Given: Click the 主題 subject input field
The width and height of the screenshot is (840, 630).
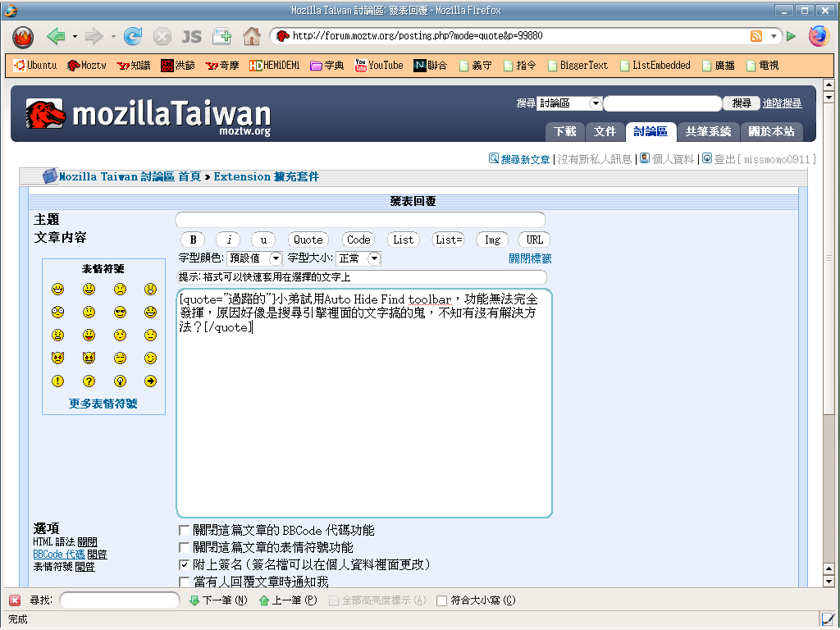Looking at the screenshot, I should tap(360, 220).
